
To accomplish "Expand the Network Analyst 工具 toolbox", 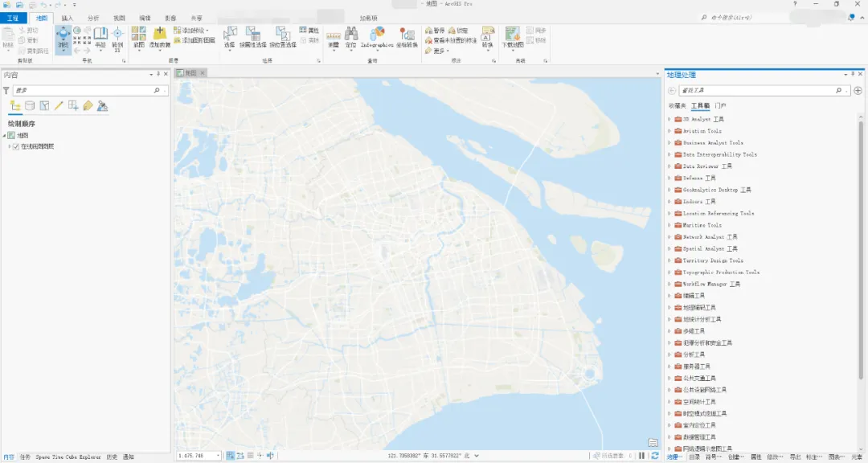I will 669,237.
